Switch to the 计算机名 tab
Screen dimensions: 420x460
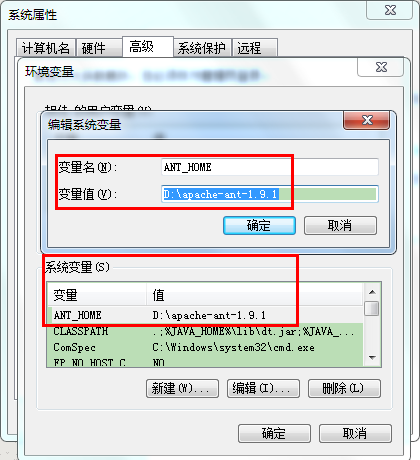tap(46, 48)
